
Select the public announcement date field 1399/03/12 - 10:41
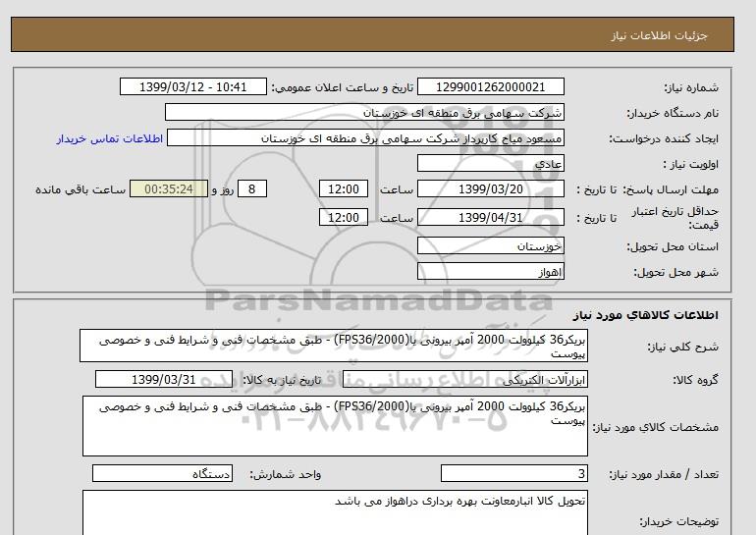point(193,87)
